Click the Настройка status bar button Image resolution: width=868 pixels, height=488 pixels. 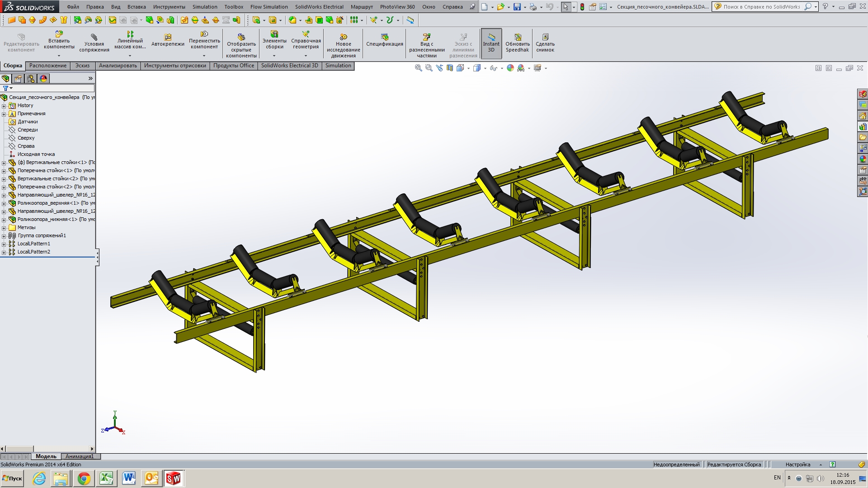pyautogui.click(x=798, y=465)
